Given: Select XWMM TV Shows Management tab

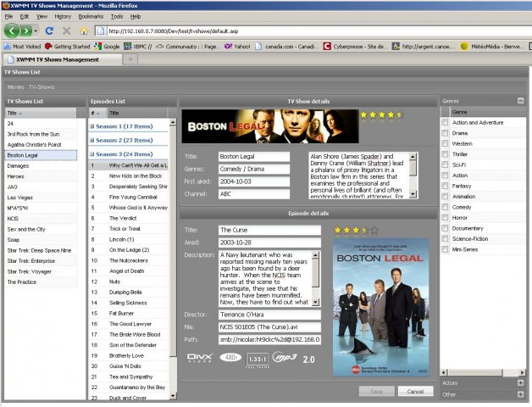Looking at the screenshot, I should click(63, 59).
